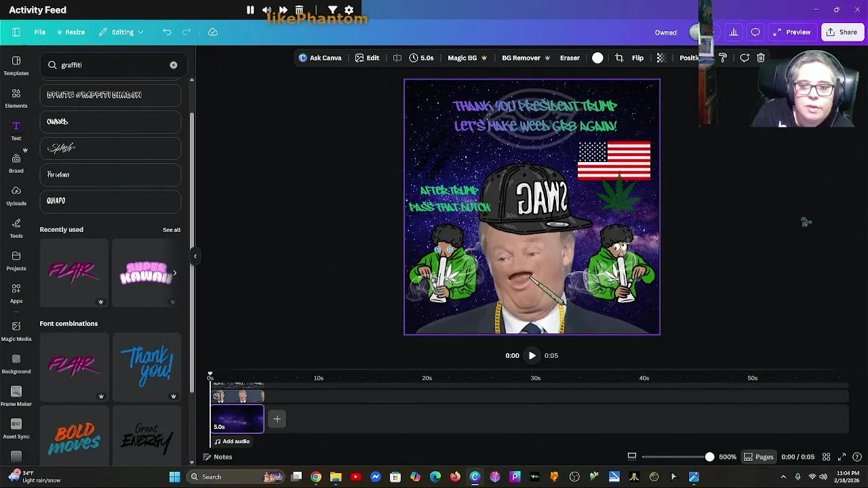The height and width of the screenshot is (488, 868).
Task: Open Frame Maker app
Action: click(16, 396)
